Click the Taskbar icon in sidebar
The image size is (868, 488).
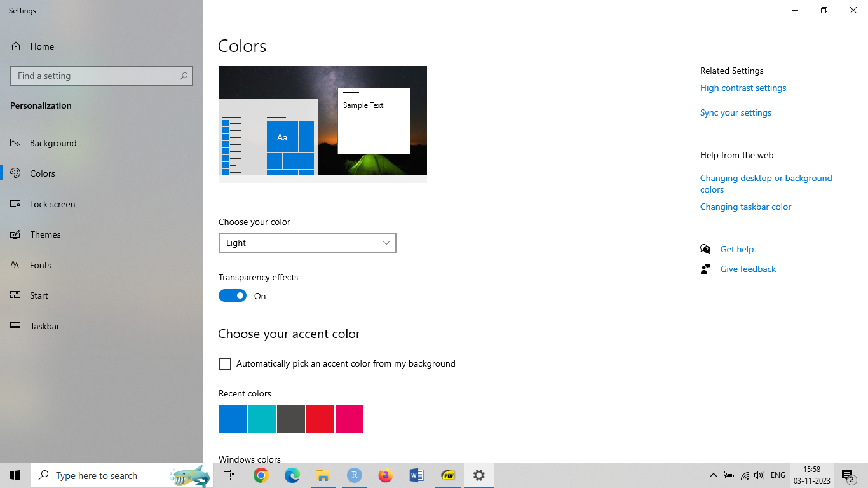point(16,326)
